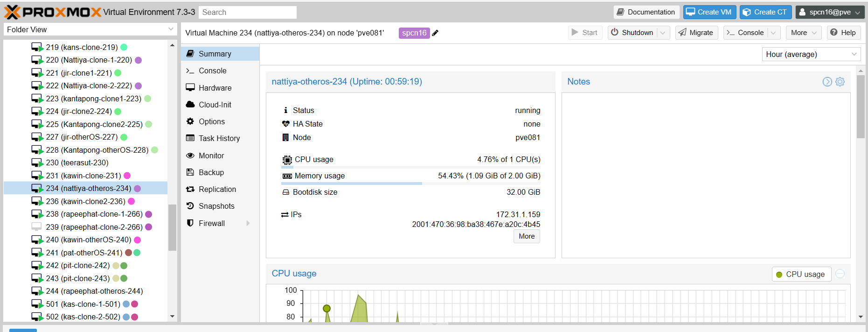Click the Memory usage icon
The image size is (868, 332).
pos(287,176)
